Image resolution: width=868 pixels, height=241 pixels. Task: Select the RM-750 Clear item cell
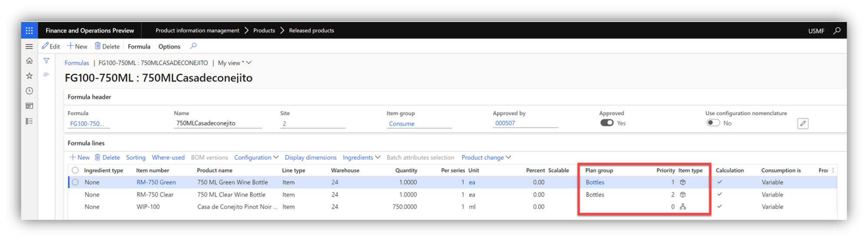point(155,195)
